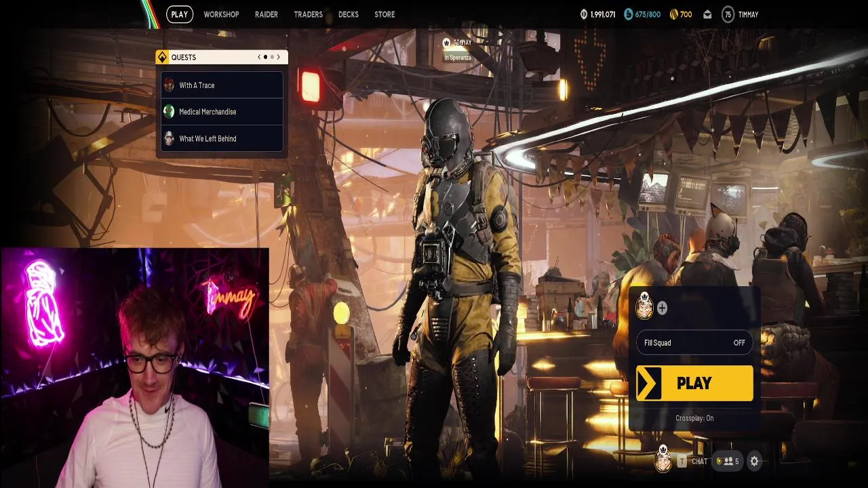Open CHAT with the T key button
Image resolution: width=868 pixels, height=488 pixels.
click(682, 462)
